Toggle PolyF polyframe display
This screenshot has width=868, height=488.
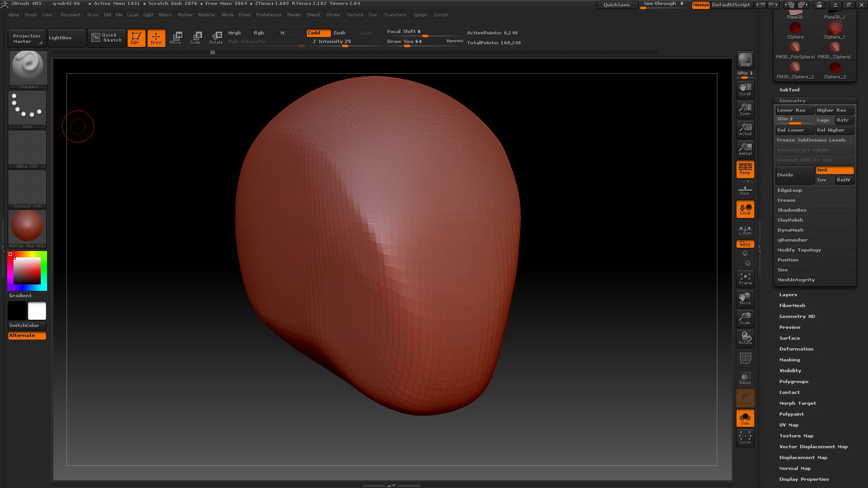coord(745,358)
